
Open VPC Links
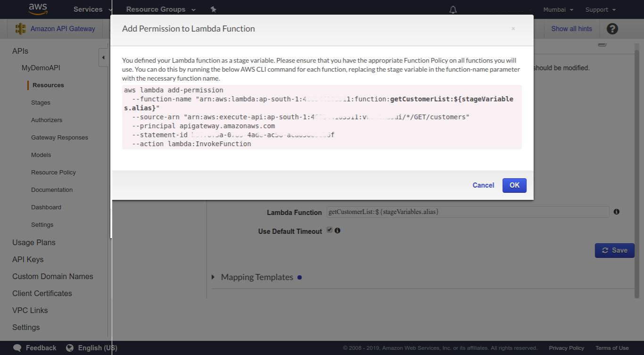point(30,310)
